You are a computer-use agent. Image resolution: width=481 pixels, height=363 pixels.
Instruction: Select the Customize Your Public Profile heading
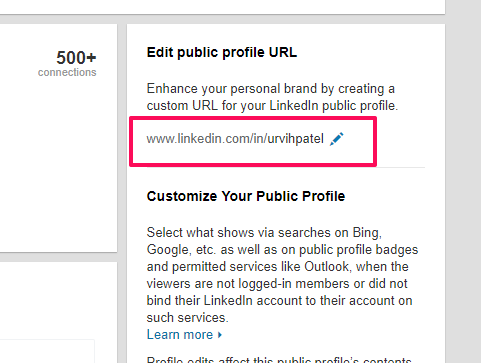click(x=246, y=196)
